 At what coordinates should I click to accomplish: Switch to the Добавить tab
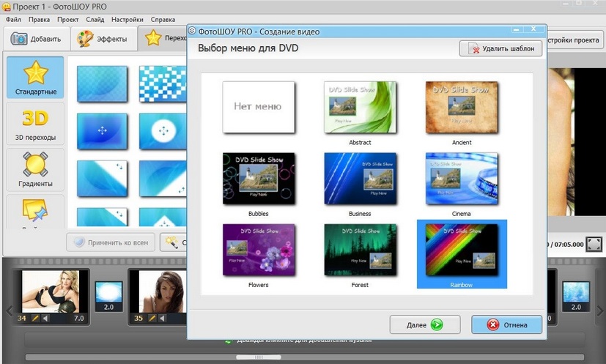click(x=37, y=38)
